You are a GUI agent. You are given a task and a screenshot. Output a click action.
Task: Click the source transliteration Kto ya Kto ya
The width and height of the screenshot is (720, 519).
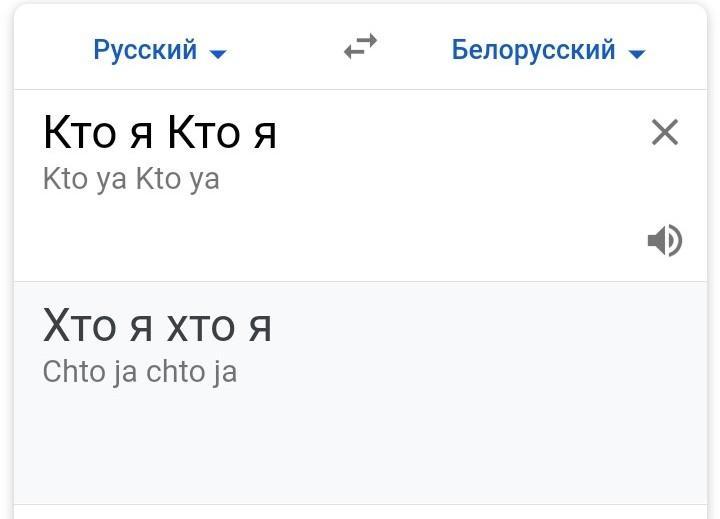point(131,180)
